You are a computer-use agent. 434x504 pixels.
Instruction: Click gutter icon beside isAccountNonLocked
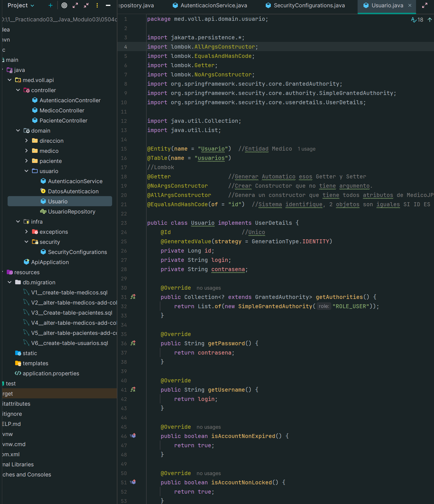[x=133, y=482]
